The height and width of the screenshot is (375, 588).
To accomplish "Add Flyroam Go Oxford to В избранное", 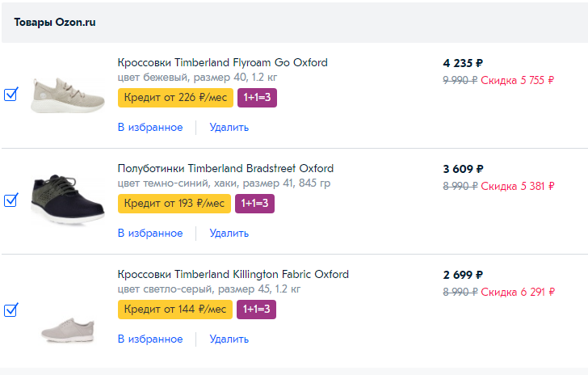I will pos(150,127).
